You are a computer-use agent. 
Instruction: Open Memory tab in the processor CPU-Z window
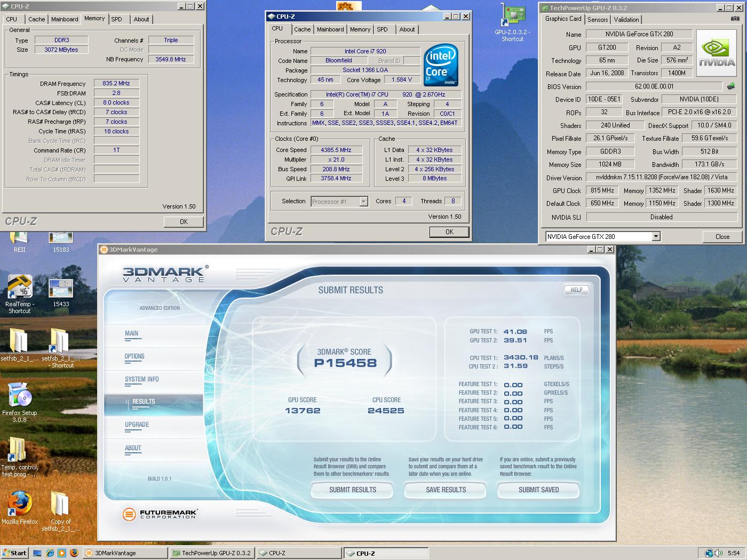pyautogui.click(x=360, y=29)
